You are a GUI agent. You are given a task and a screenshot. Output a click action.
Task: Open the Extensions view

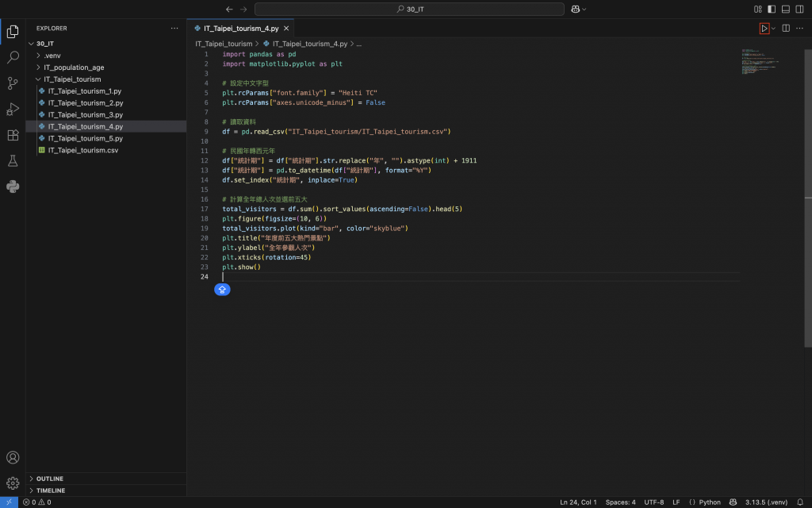pyautogui.click(x=13, y=135)
